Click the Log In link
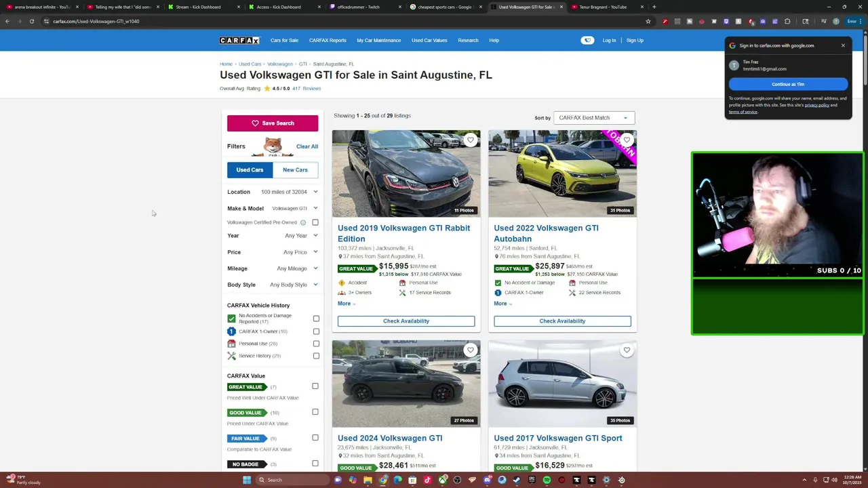 point(609,41)
